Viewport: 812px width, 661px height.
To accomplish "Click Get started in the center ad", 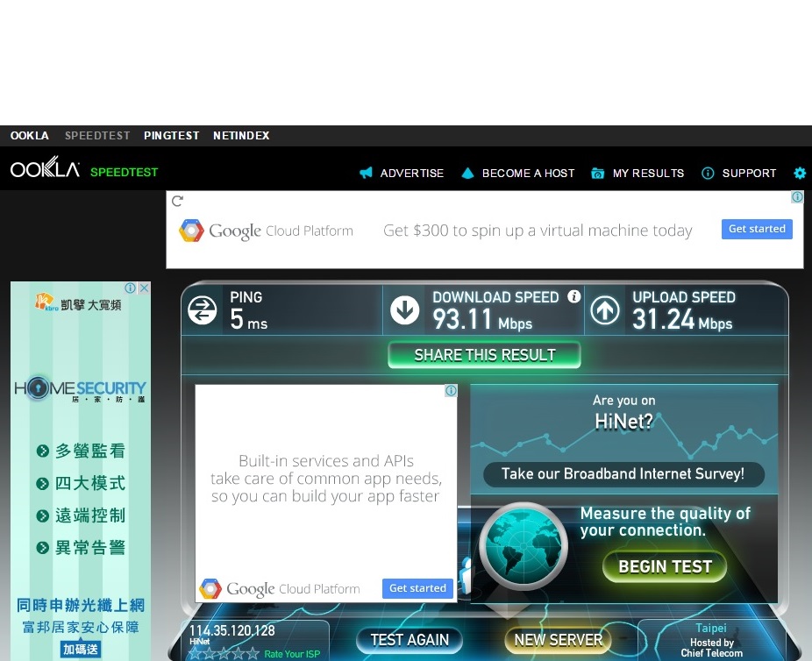I will (x=417, y=588).
